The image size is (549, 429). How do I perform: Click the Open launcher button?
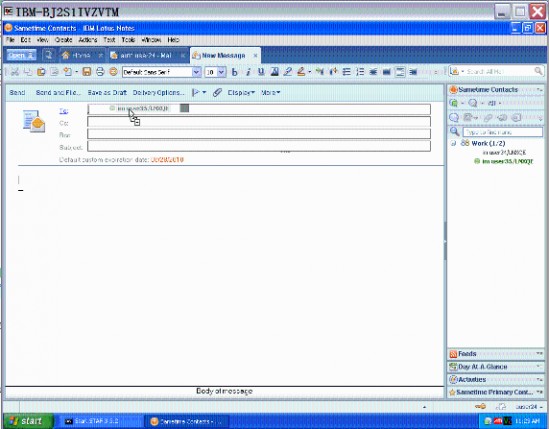22,55
